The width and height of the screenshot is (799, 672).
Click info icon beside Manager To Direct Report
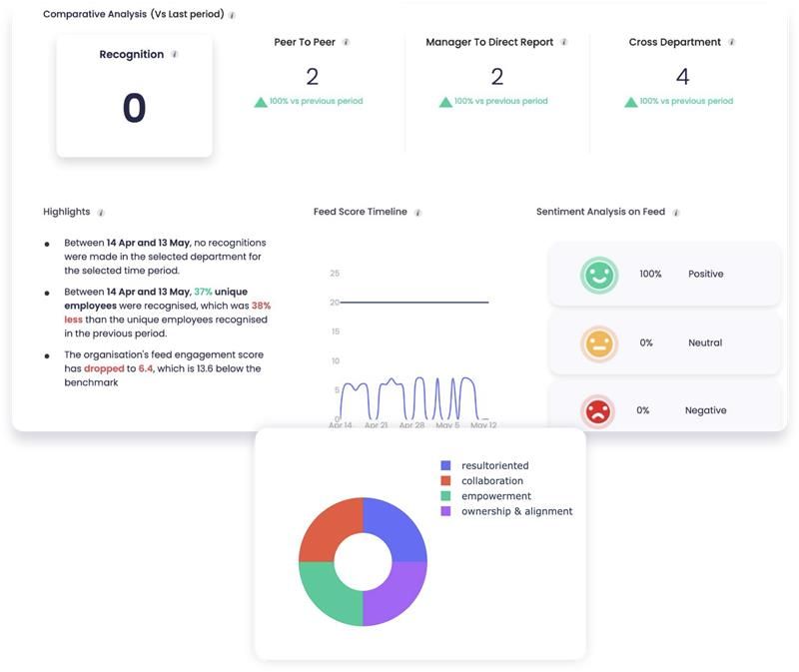564,42
